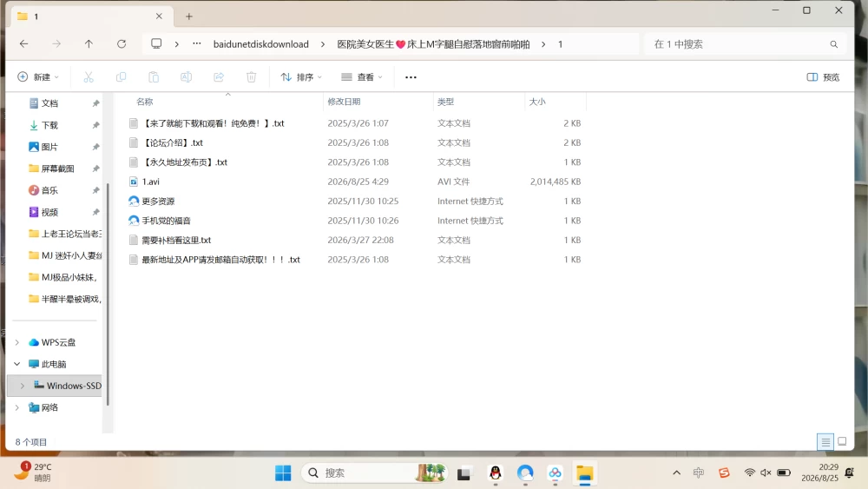This screenshot has height=489, width=868.
Task: Sort by the 大小 column header
Action: pyautogui.click(x=555, y=102)
